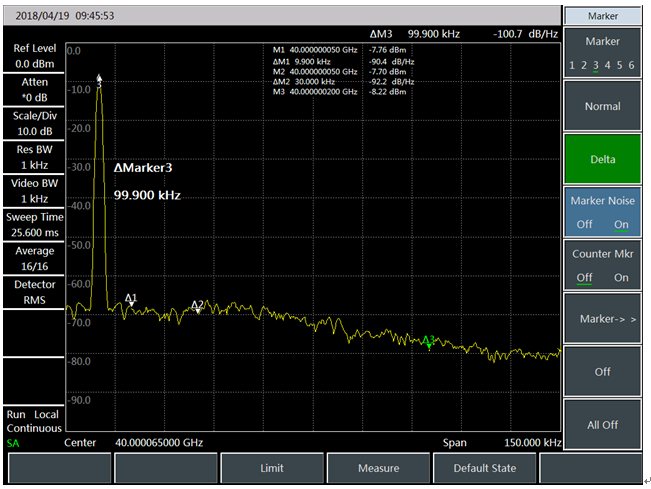Set marker mode to Normal

tap(602, 107)
